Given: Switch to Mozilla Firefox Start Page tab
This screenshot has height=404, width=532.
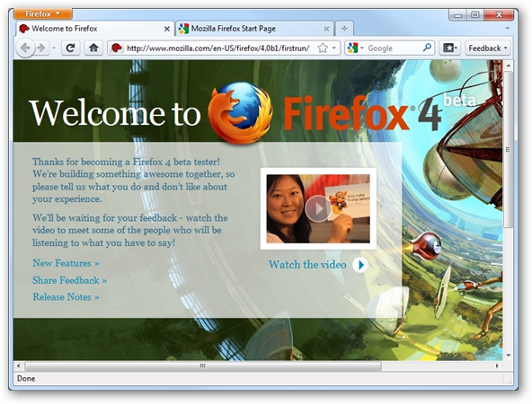Looking at the screenshot, I should pos(254,29).
